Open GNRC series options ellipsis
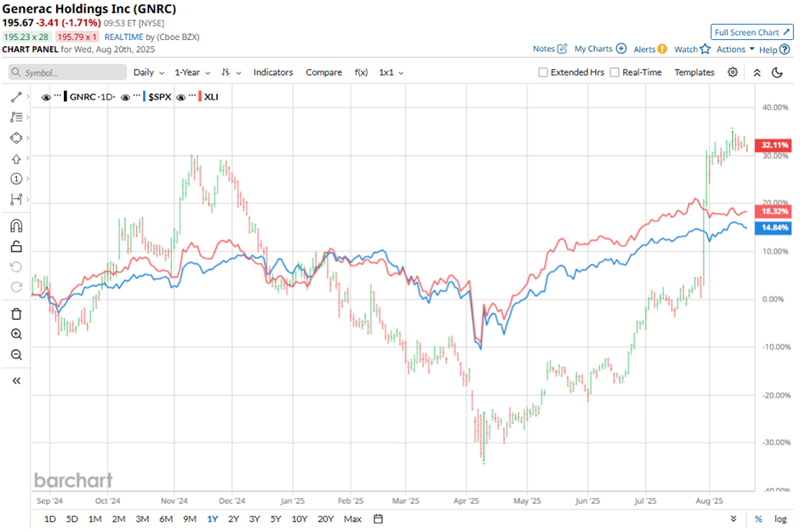 [58, 95]
